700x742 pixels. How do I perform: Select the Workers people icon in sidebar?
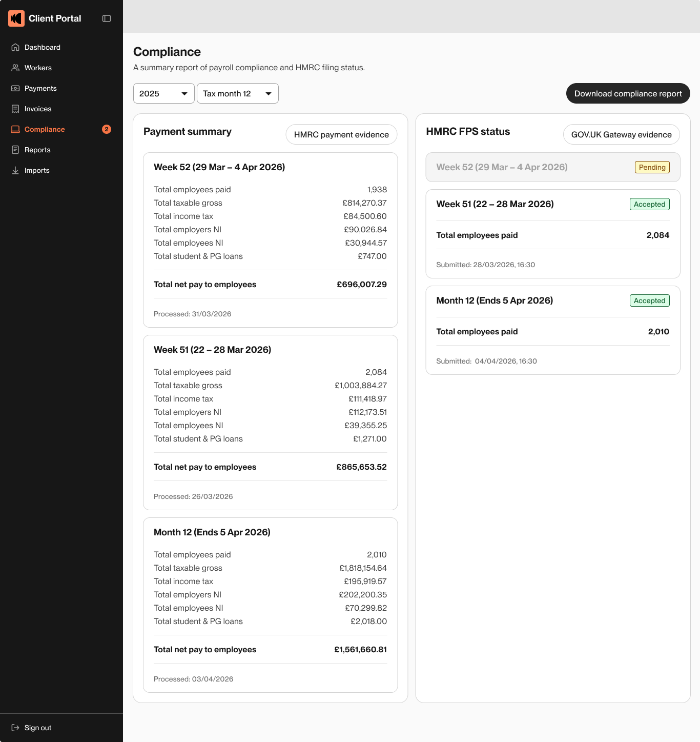tap(16, 68)
